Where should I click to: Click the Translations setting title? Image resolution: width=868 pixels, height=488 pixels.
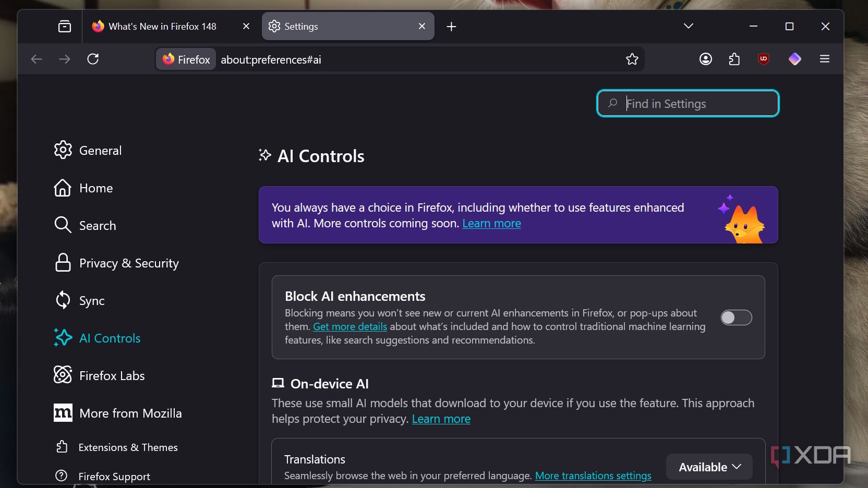315,459
